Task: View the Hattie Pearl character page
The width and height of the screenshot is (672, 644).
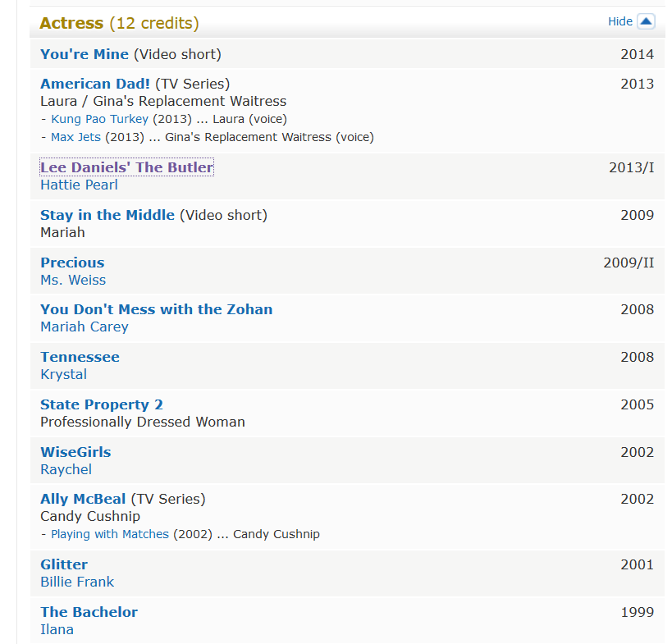Action: point(79,185)
